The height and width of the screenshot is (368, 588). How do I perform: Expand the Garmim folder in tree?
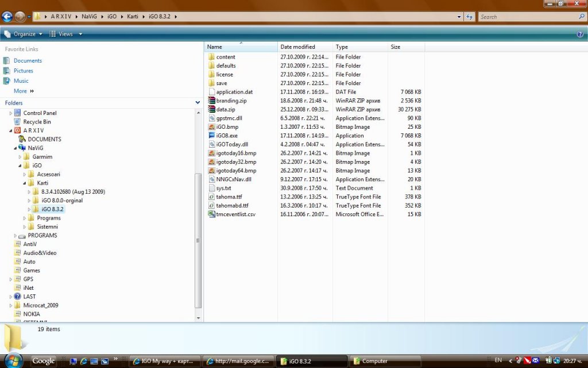(x=20, y=157)
